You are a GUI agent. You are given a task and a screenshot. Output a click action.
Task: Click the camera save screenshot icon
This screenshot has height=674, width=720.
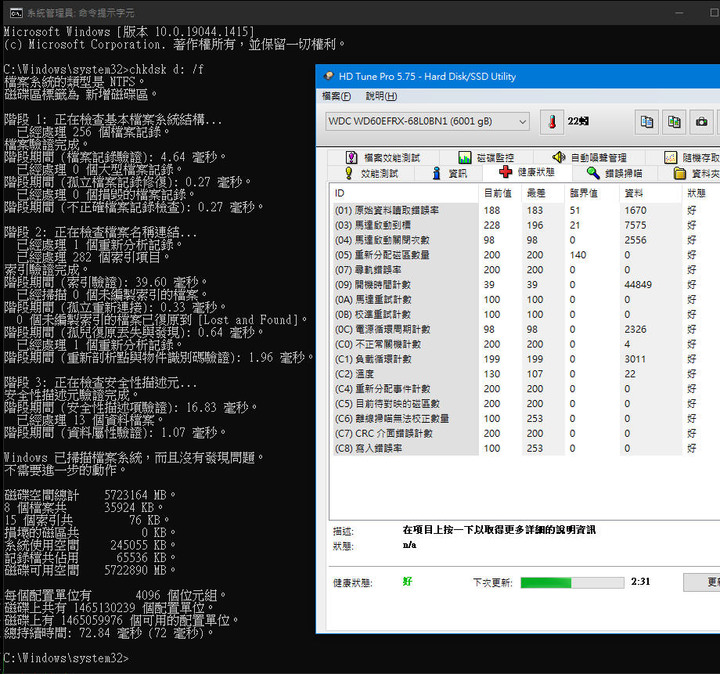tap(703, 122)
